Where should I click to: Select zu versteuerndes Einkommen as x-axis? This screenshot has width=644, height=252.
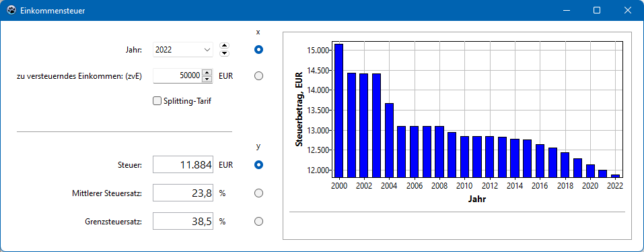(258, 76)
